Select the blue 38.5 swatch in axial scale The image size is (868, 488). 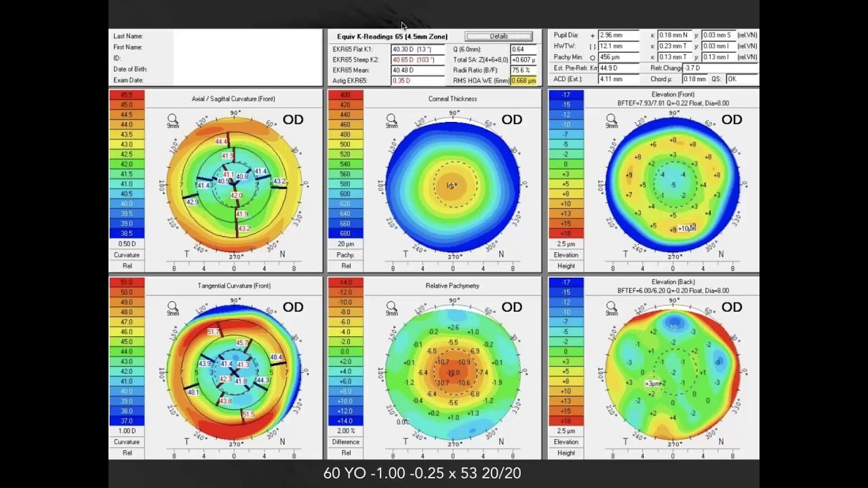(127, 233)
